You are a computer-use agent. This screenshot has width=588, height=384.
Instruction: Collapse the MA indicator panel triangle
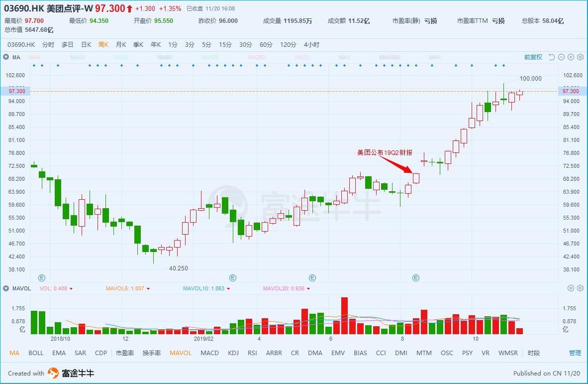coord(6,57)
